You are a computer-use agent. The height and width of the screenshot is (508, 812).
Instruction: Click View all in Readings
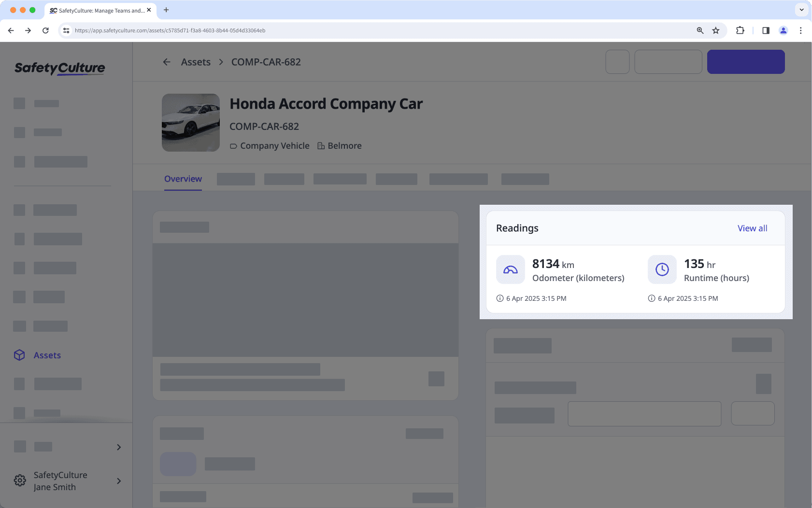[x=752, y=228]
